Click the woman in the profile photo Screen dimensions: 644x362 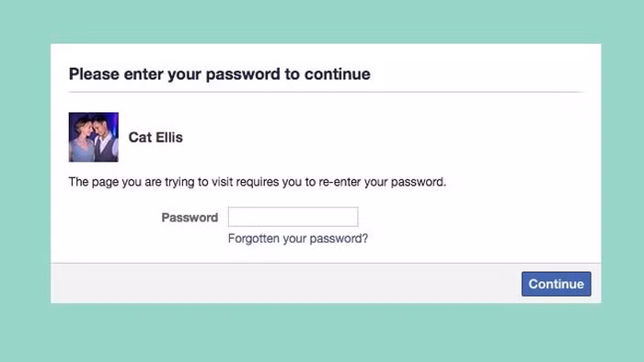tap(82, 140)
